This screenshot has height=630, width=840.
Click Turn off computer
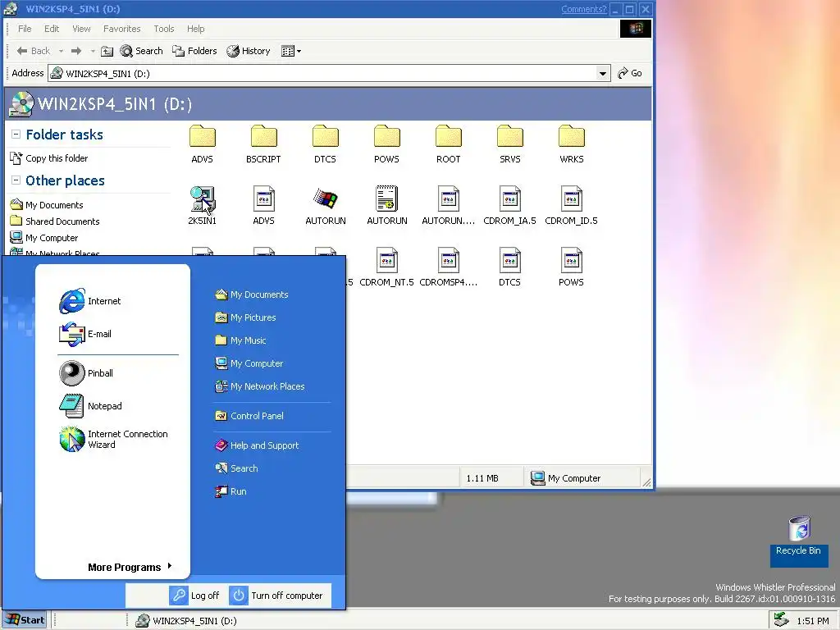coord(276,596)
